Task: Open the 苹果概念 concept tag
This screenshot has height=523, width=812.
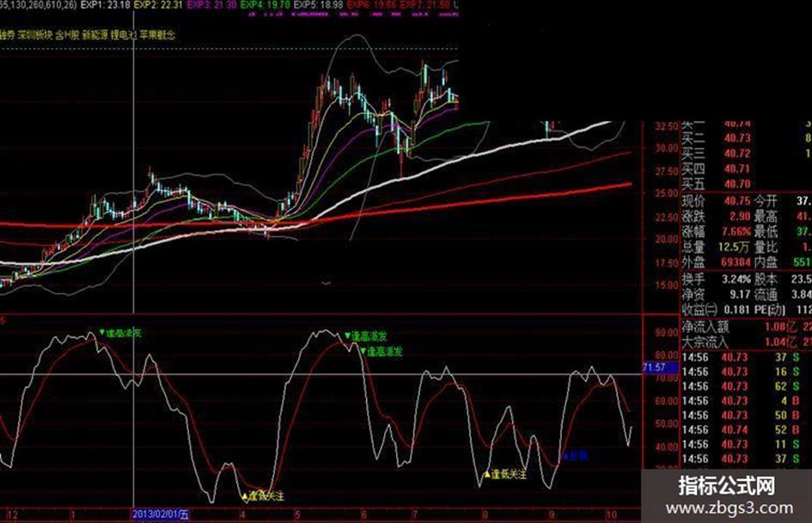Action: [x=157, y=35]
